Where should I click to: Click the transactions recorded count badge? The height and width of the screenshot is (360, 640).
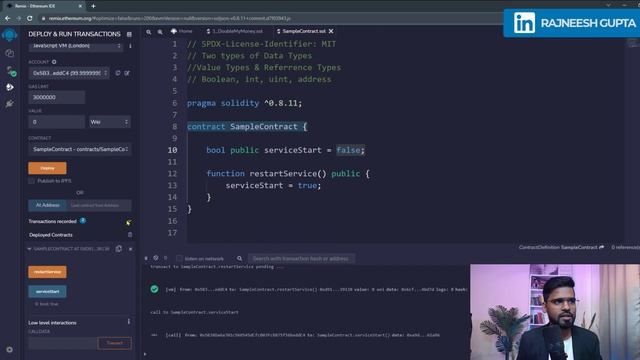pyautogui.click(x=82, y=220)
